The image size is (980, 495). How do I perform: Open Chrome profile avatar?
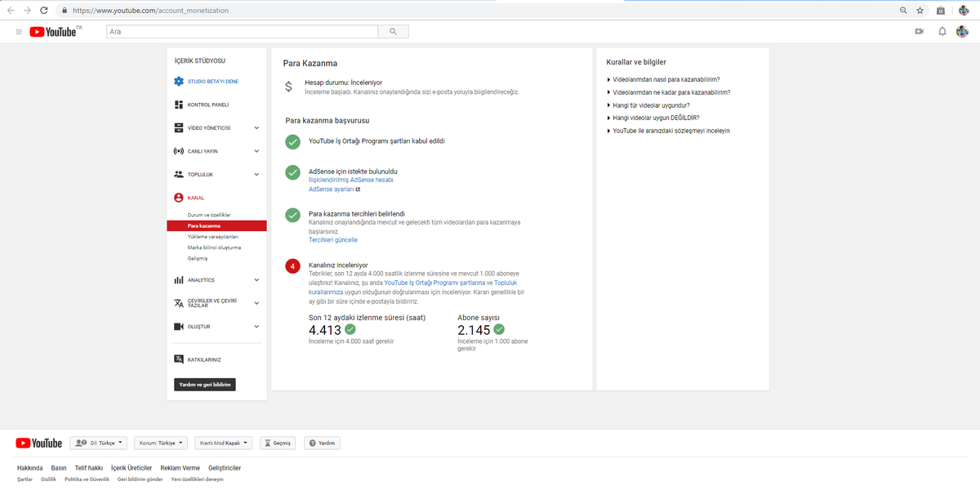964,11
